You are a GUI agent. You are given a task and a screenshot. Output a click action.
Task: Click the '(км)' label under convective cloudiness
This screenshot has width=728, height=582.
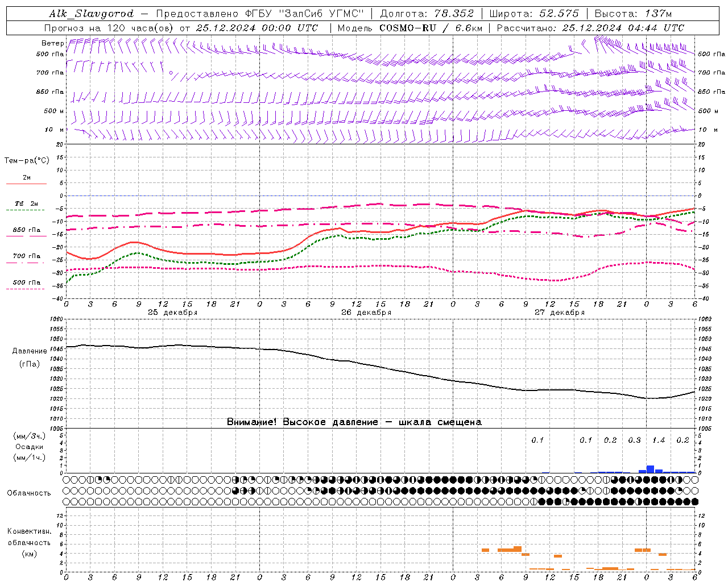(30, 554)
